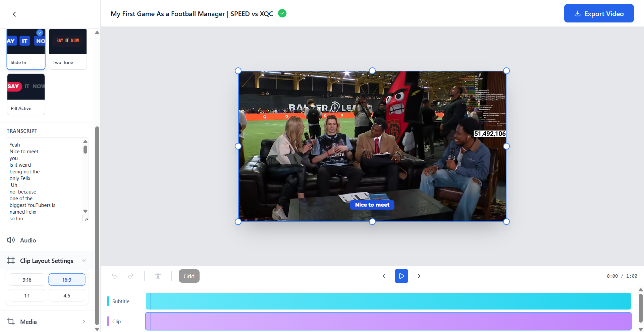644x332 pixels.
Task: Select the 1:1 aspect ratio
Action: 27,295
